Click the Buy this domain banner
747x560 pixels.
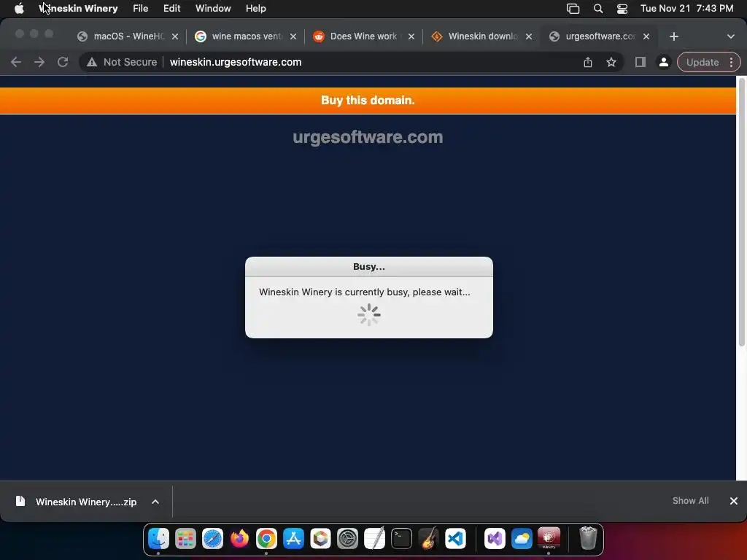(x=368, y=100)
